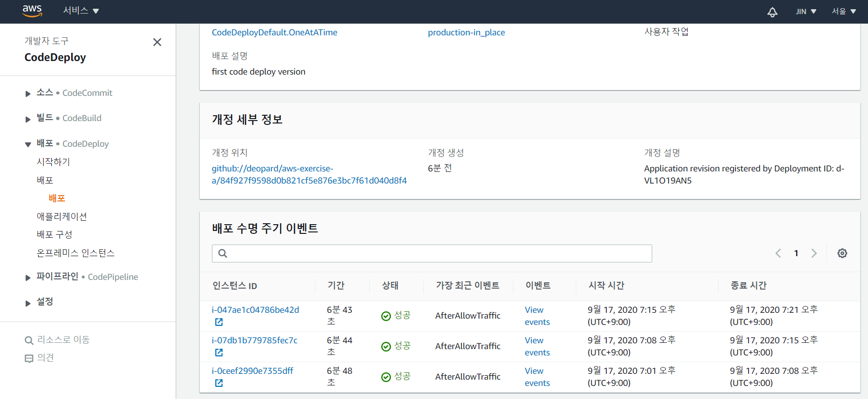Open external link icon for i-0ceef2990e7355dff
The height and width of the screenshot is (399, 868).
[219, 383]
